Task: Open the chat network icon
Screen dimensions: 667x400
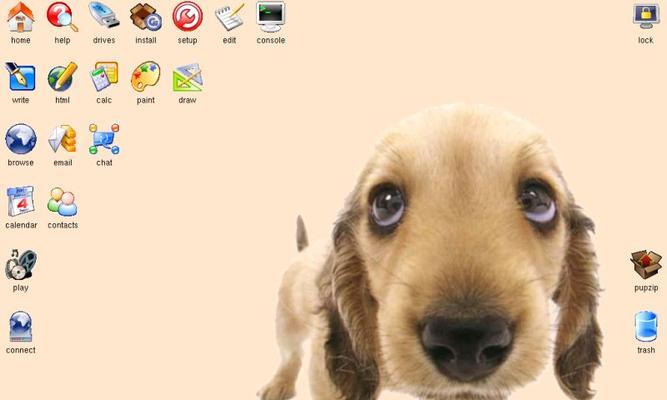Action: pos(104,139)
